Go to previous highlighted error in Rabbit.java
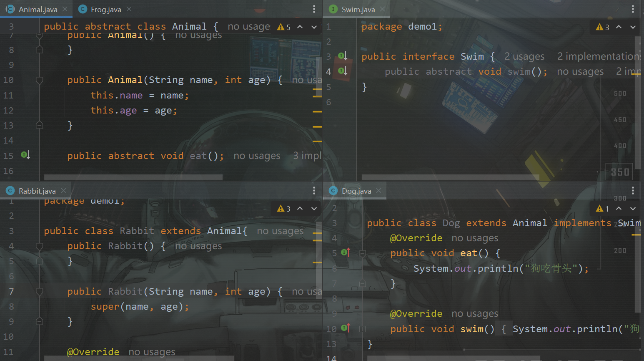644x361 pixels. [x=300, y=209]
